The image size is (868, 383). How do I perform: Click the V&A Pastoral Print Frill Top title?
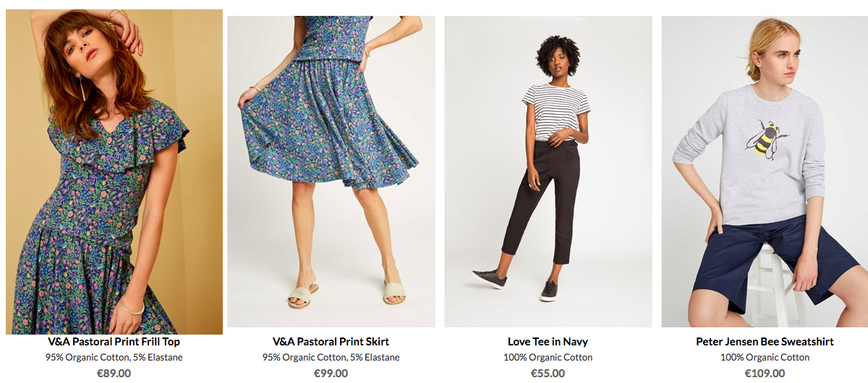pyautogui.click(x=114, y=342)
